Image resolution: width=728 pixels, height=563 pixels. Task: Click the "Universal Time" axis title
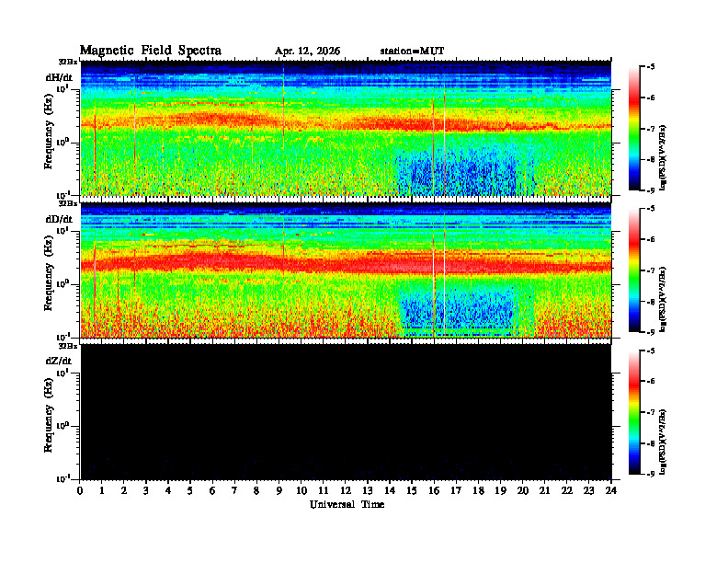coord(347,504)
